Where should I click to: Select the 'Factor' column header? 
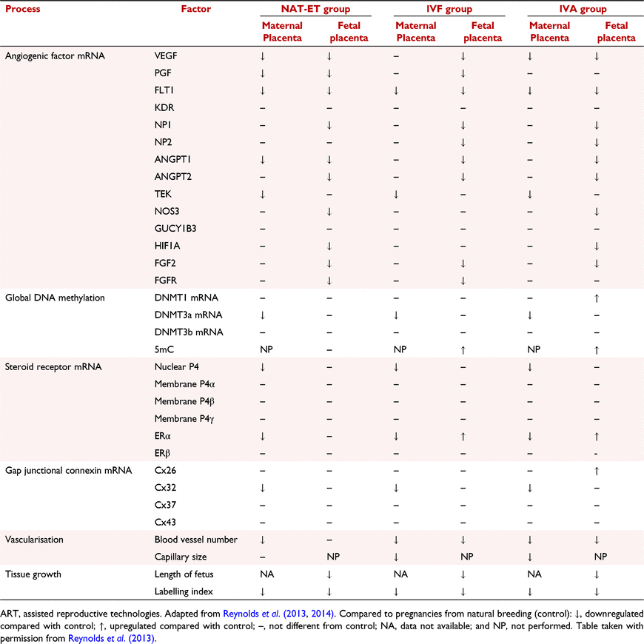(196, 9)
